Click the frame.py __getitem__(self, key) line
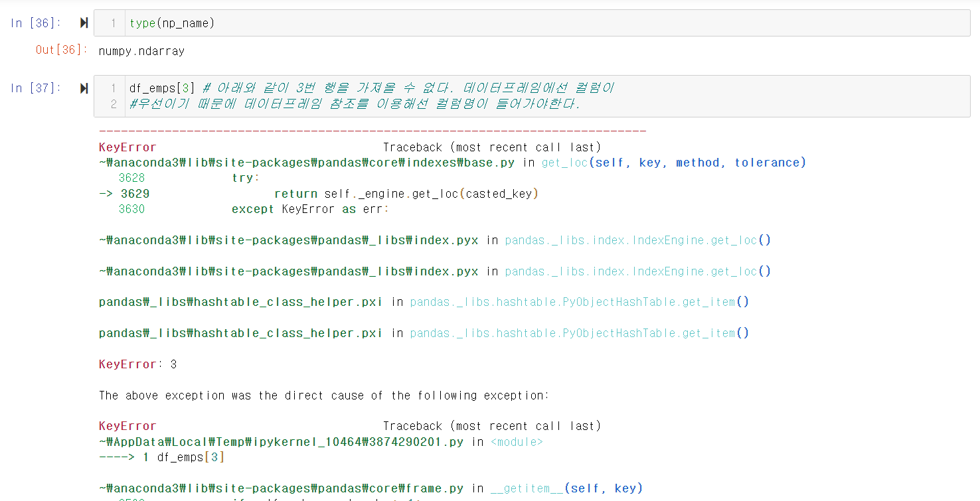The height and width of the screenshot is (501, 980). coord(370,488)
